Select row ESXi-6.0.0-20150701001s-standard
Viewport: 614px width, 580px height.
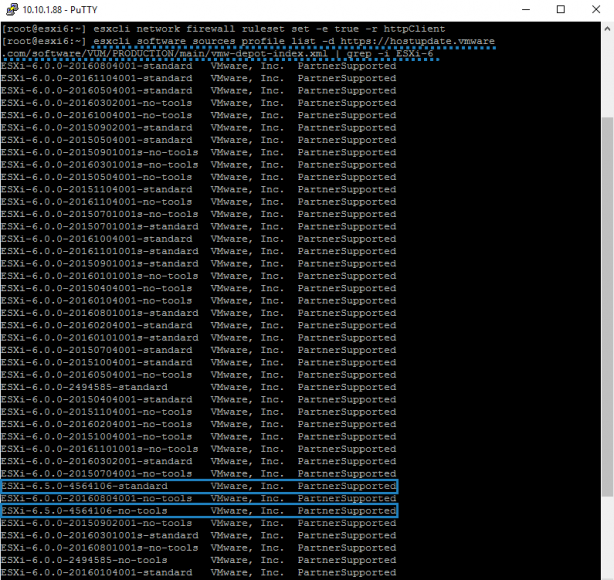(199, 227)
